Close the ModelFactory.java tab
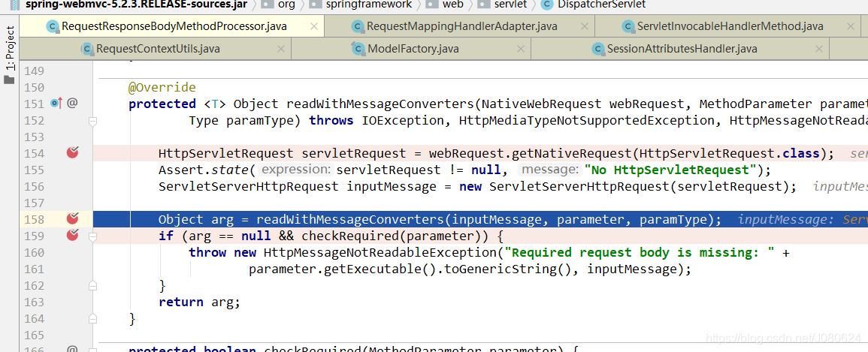This screenshot has height=352, width=868. pyautogui.click(x=520, y=49)
